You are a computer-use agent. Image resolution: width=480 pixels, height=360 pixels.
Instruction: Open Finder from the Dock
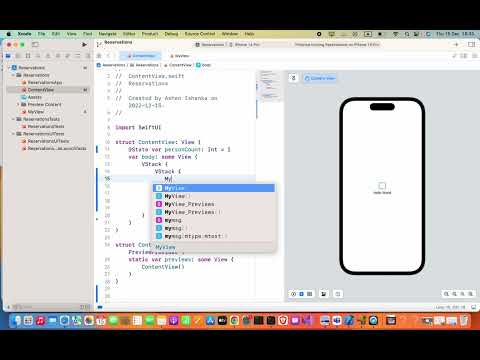click(x=16, y=321)
